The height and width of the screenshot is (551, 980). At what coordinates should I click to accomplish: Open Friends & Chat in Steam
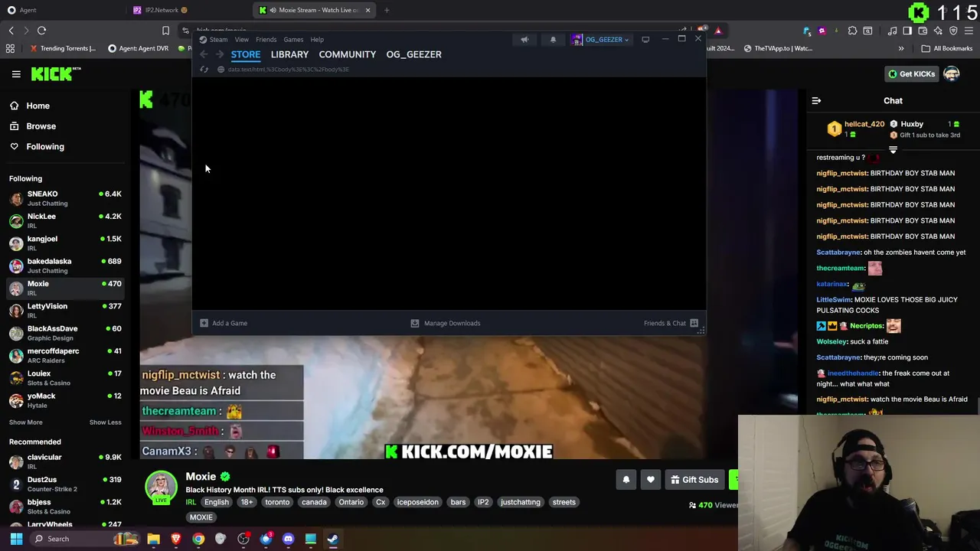coord(671,323)
